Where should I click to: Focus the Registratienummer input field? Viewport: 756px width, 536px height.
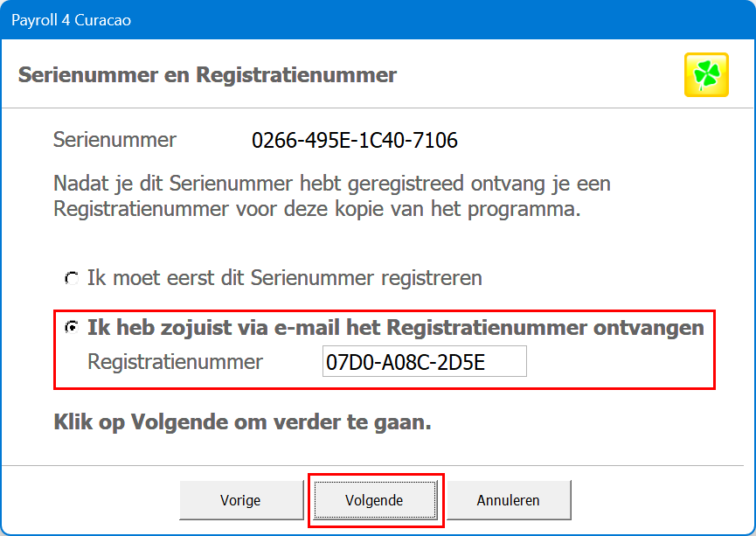[x=424, y=362]
